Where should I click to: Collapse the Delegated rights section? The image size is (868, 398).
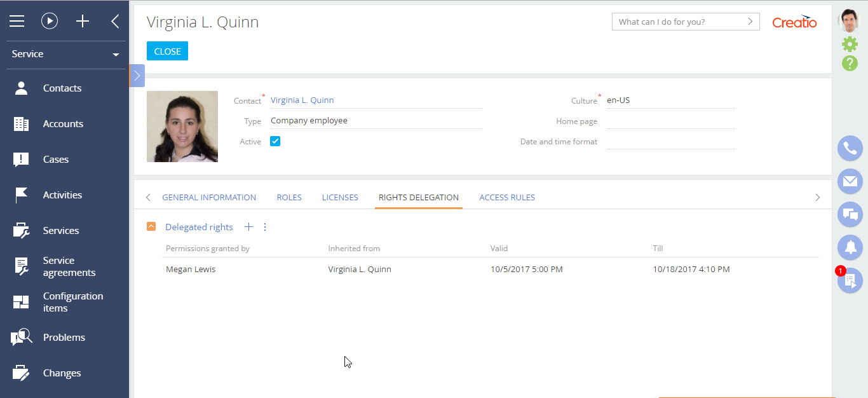coord(151,227)
